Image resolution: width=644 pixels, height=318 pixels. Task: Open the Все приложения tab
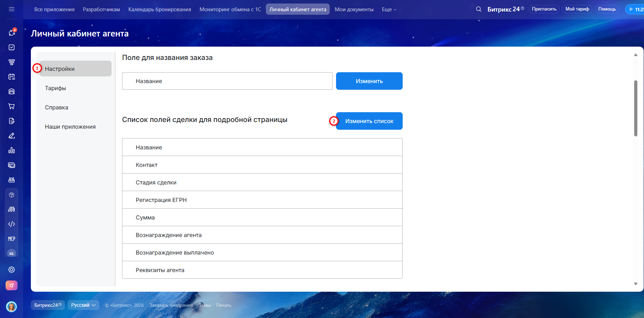click(x=54, y=9)
